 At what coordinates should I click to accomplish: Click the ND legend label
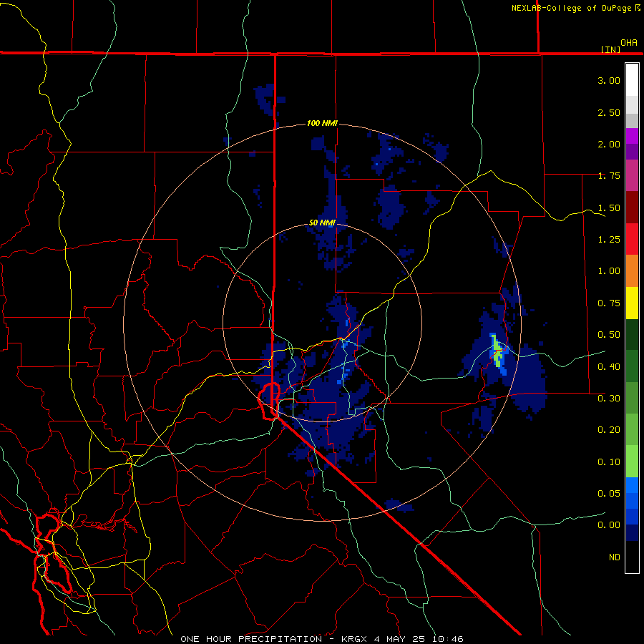point(615,557)
